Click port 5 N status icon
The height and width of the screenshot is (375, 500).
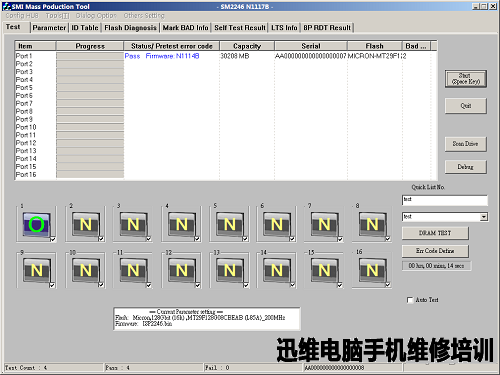pos(230,224)
